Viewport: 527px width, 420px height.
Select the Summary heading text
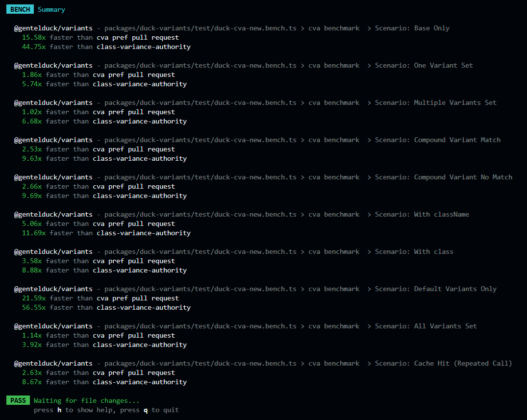click(x=51, y=9)
